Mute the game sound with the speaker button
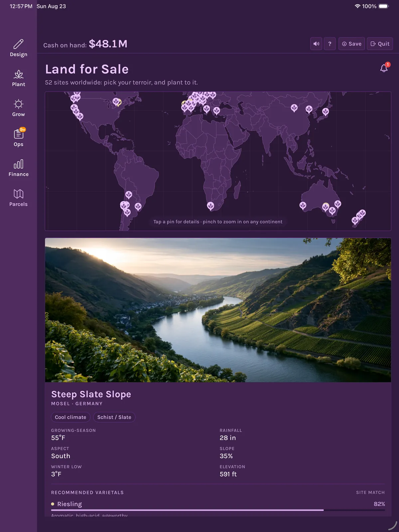Viewport: 399px width, 532px height. tap(316, 44)
